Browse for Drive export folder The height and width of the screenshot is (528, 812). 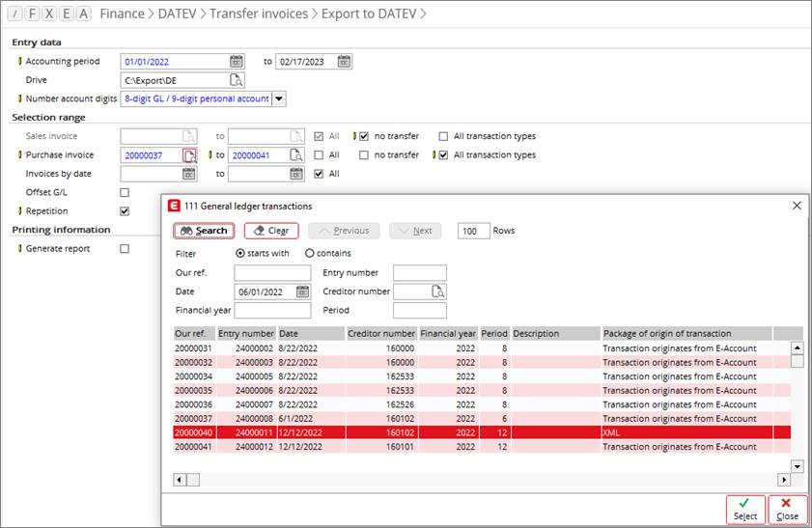[237, 80]
